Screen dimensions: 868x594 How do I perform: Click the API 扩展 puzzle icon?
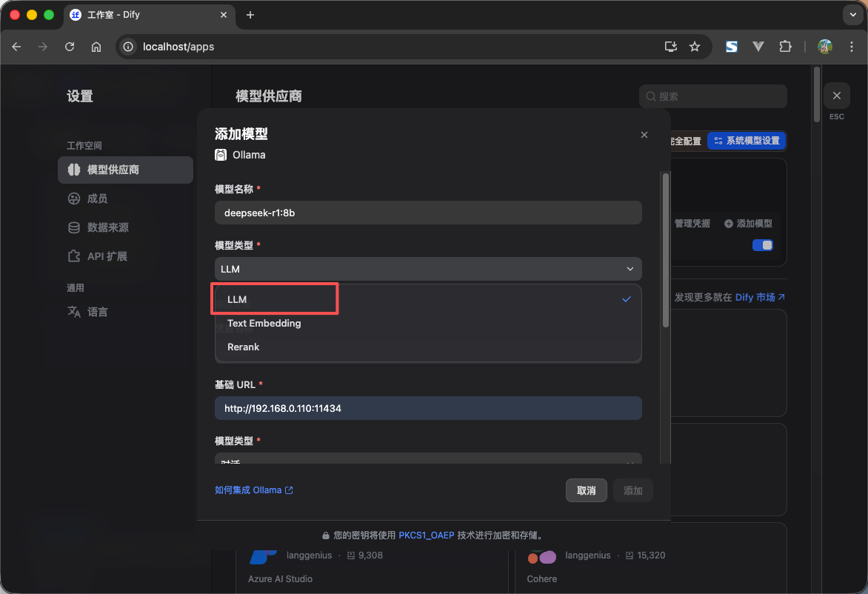(74, 256)
